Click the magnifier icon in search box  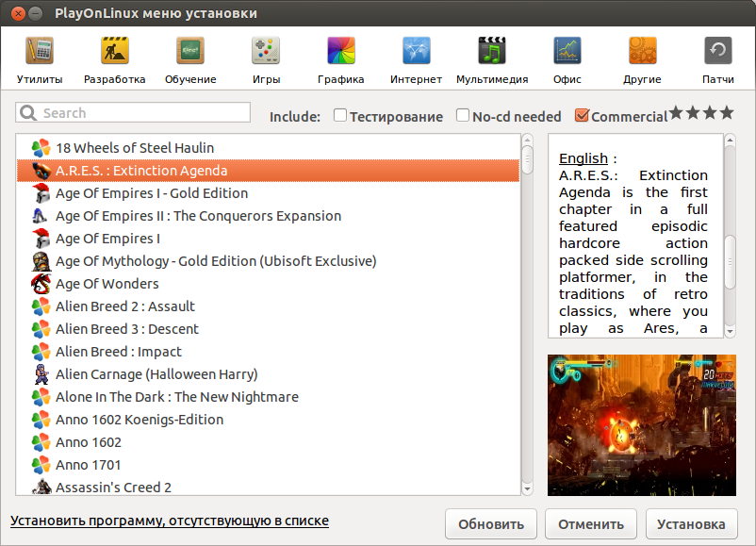click(x=28, y=113)
